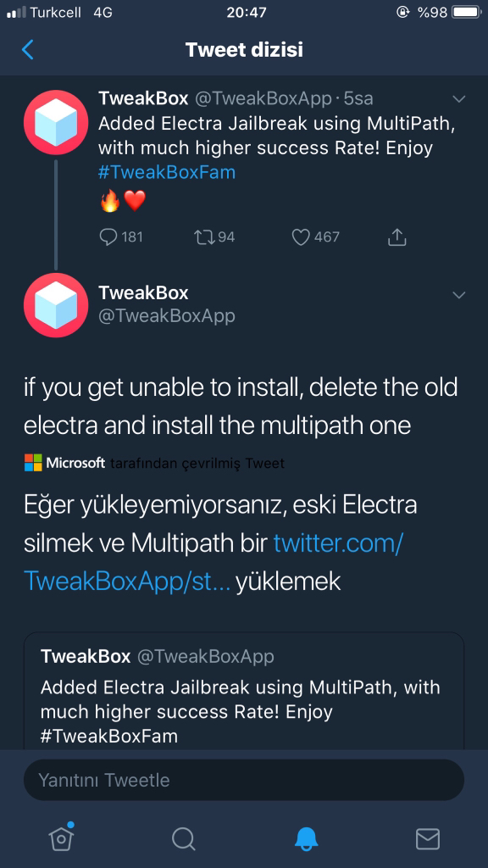Screen dimensions: 488x868
Task: Click the Microsoft logo next to translation notice
Action: tap(31, 463)
